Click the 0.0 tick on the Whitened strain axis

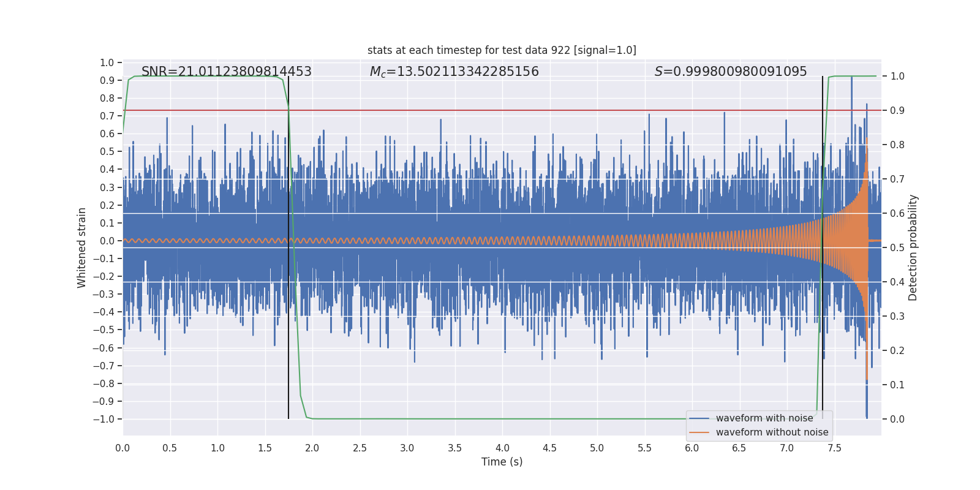click(107, 241)
